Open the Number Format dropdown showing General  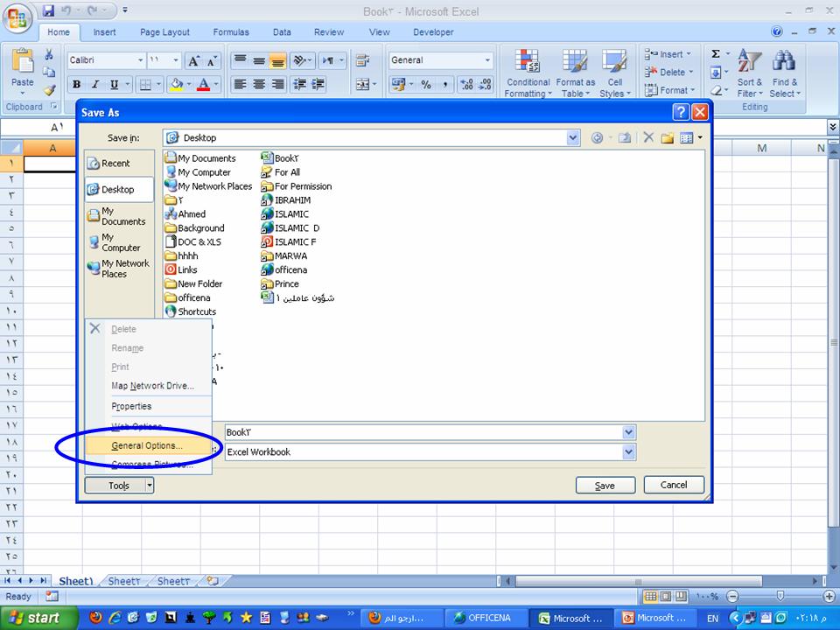[x=487, y=60]
